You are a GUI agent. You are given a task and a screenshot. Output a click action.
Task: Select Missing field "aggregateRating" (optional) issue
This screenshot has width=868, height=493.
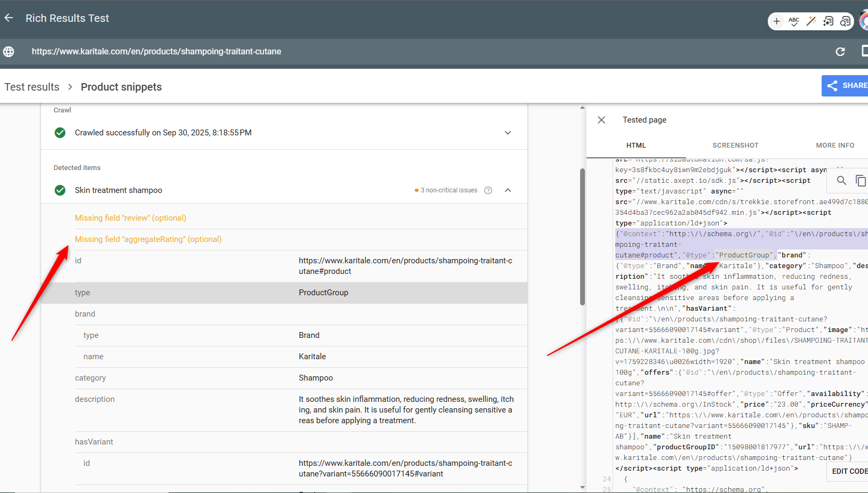148,239
